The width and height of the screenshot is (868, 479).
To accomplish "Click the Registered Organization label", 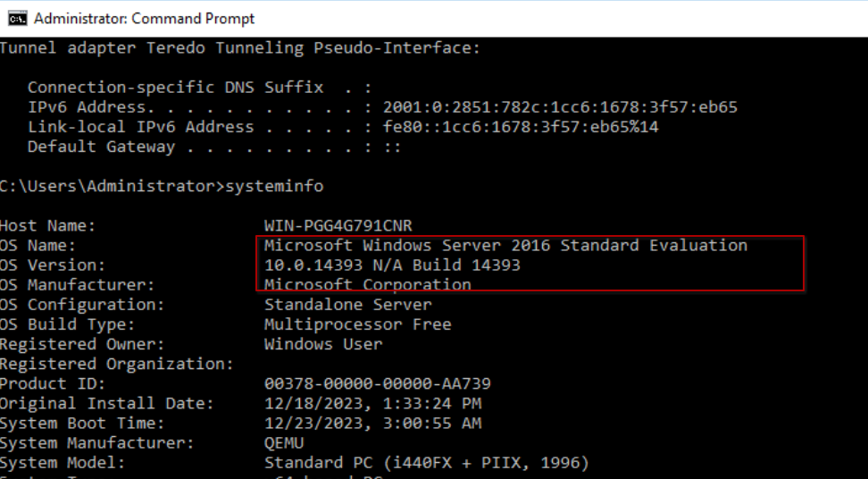I will click(x=116, y=364).
